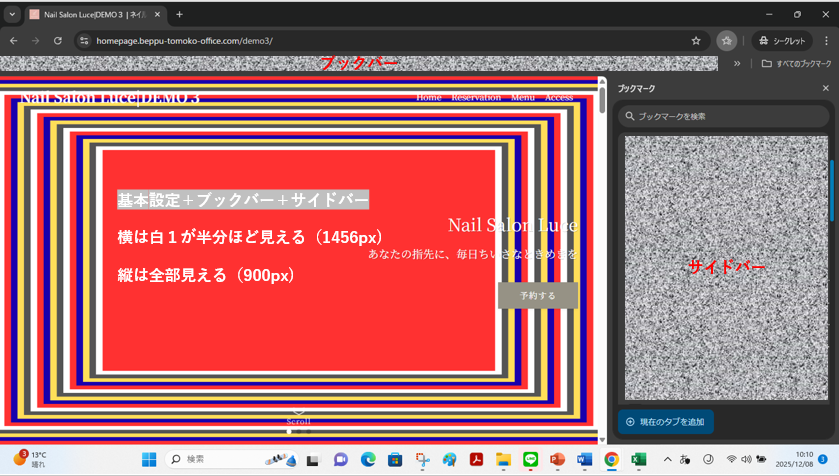Click the first carousel dot indicator
This screenshot has height=476, width=839.
point(289,431)
